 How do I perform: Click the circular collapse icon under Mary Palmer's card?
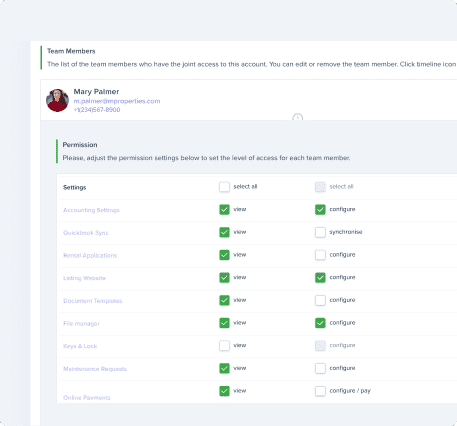click(298, 118)
